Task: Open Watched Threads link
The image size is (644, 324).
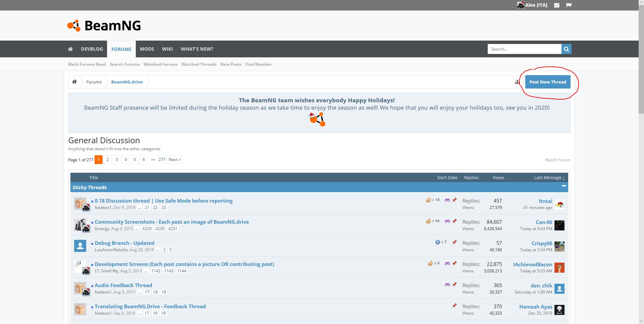Action: coord(199,64)
